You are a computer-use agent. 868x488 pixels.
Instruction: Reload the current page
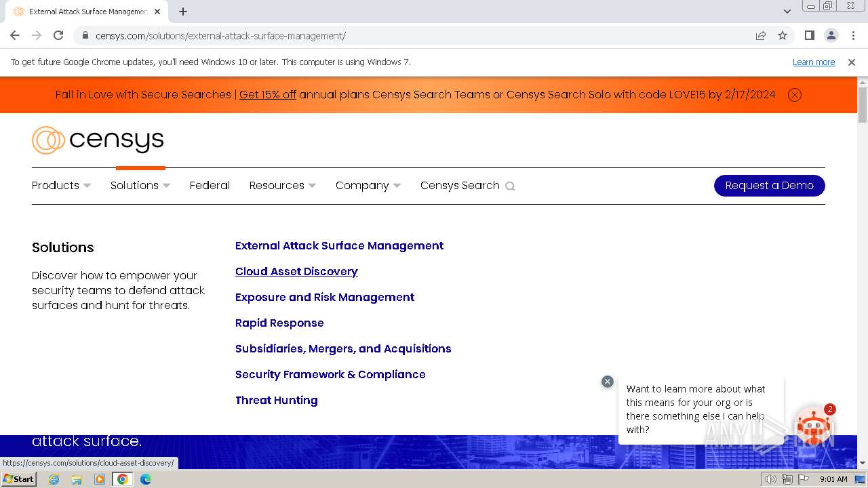[x=58, y=35]
